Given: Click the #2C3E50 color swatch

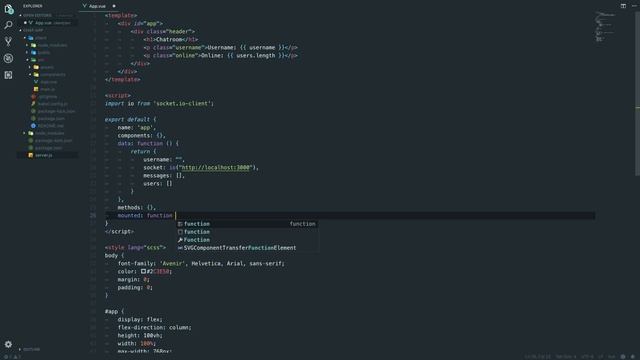Looking at the screenshot, I should coord(143,271).
